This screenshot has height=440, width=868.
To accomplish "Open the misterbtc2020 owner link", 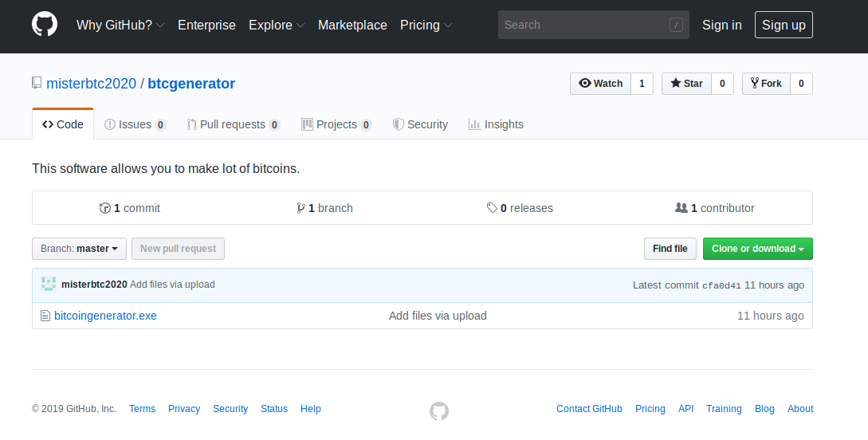I will pyautogui.click(x=92, y=84).
